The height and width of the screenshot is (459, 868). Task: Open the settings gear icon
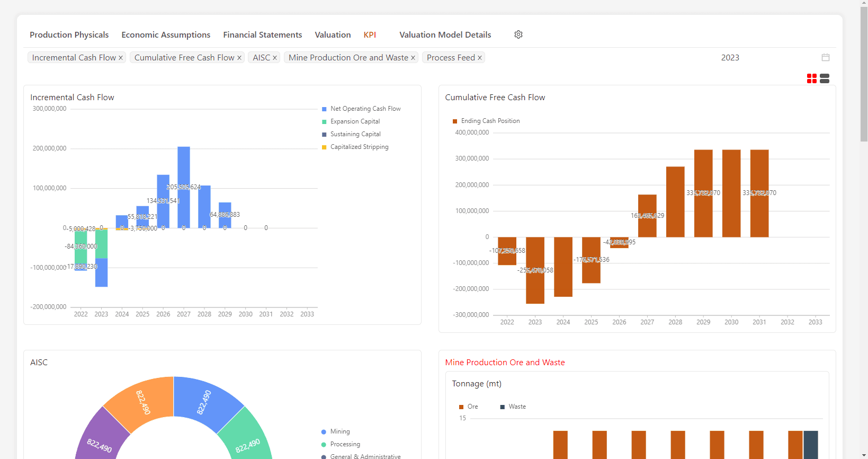(x=518, y=34)
